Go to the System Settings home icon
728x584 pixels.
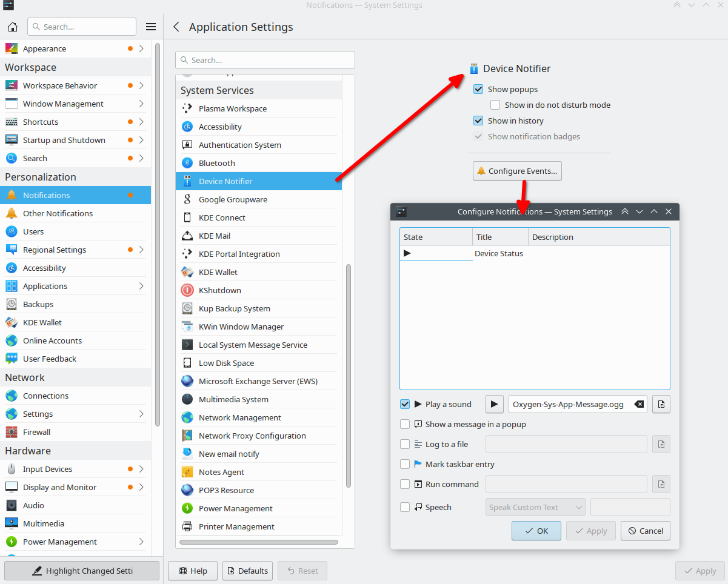tap(12, 27)
